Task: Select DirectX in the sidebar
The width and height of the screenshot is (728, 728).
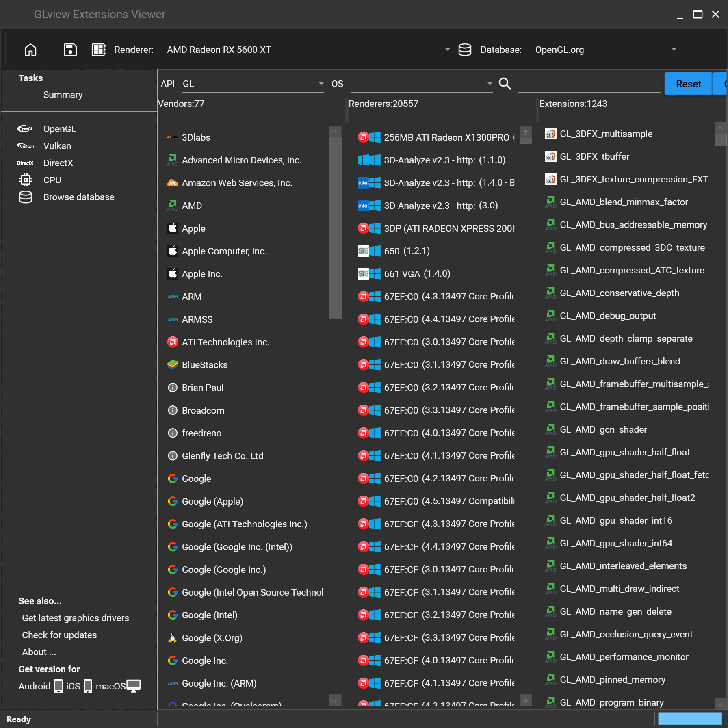Action: click(x=58, y=163)
